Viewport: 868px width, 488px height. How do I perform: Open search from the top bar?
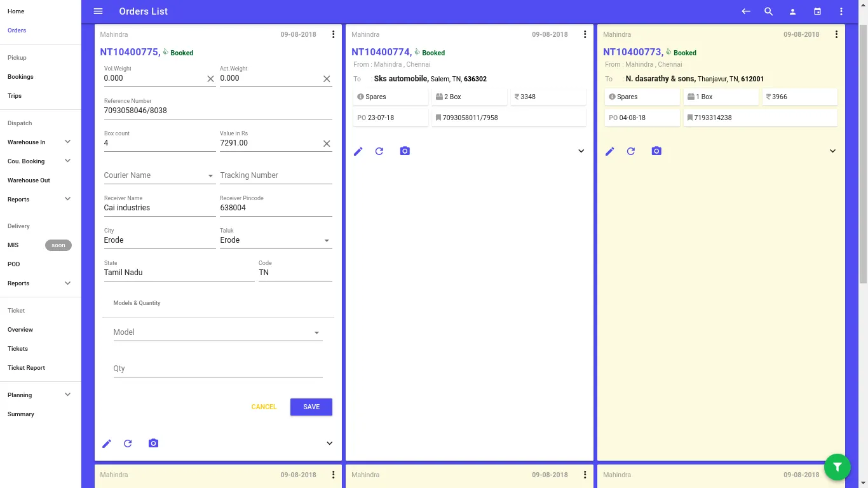[x=768, y=11]
